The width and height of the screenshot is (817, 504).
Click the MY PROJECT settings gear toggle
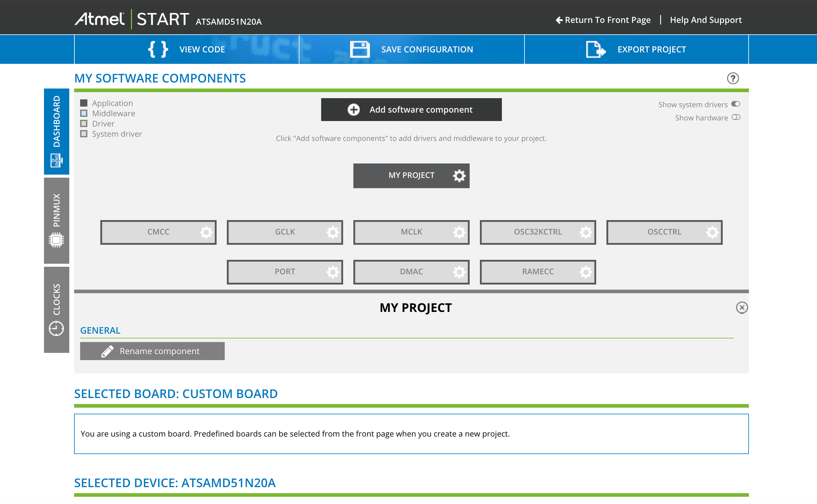point(459,174)
